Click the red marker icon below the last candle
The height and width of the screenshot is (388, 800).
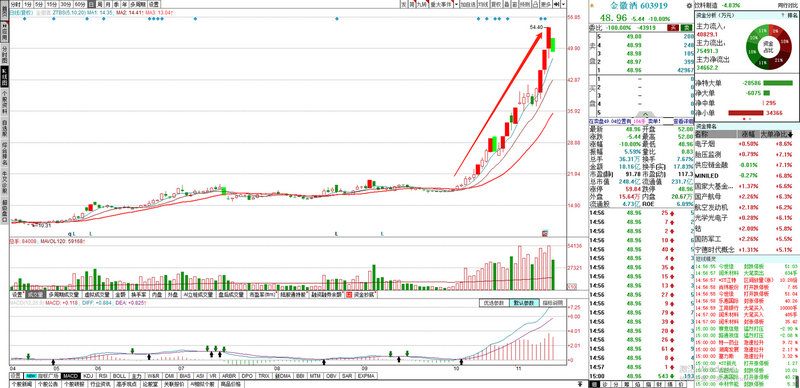pos(545,233)
